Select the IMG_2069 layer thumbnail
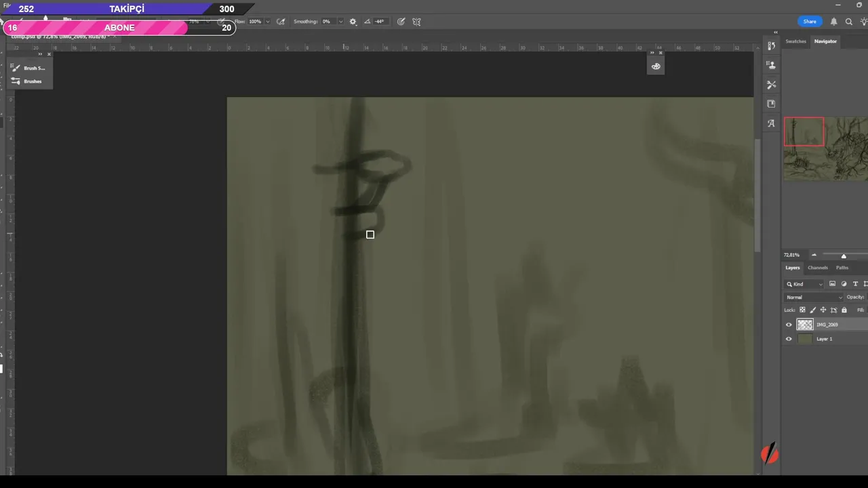The image size is (868, 488). (x=805, y=325)
